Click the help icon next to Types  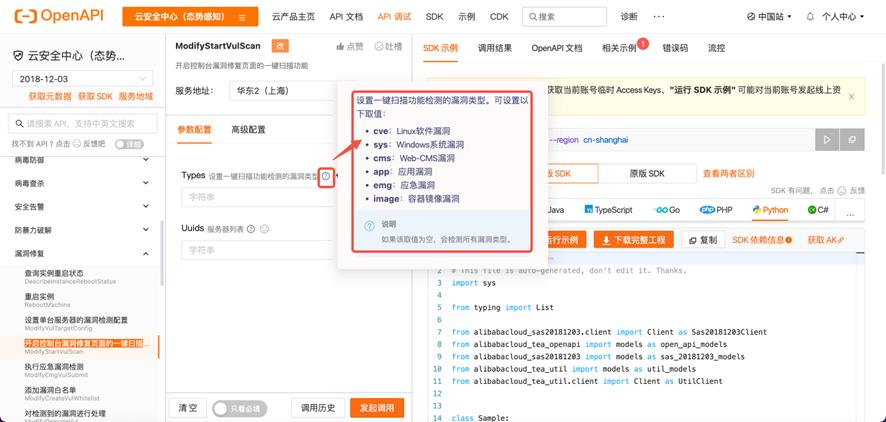[x=326, y=176]
